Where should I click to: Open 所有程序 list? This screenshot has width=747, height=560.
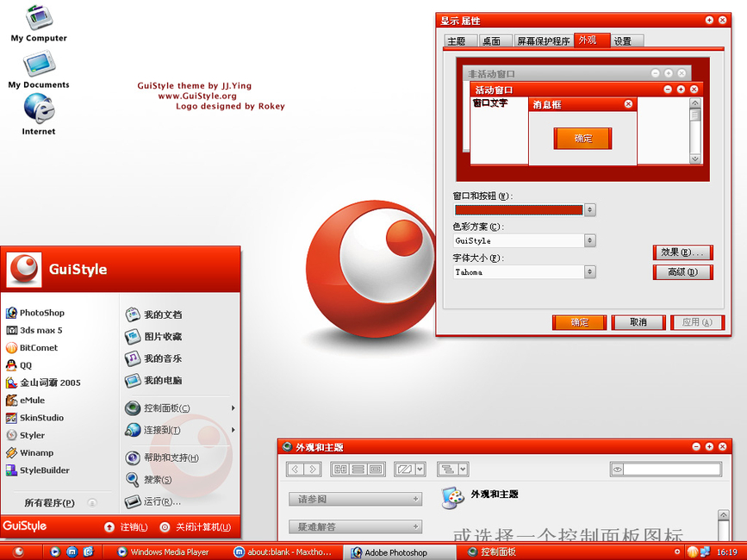[x=59, y=503]
